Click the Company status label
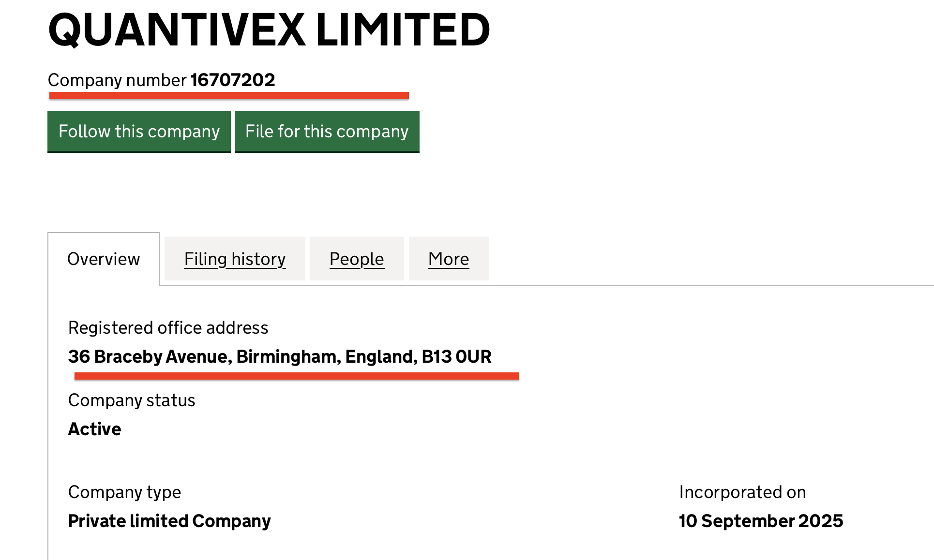This screenshot has width=934, height=560. tap(132, 400)
